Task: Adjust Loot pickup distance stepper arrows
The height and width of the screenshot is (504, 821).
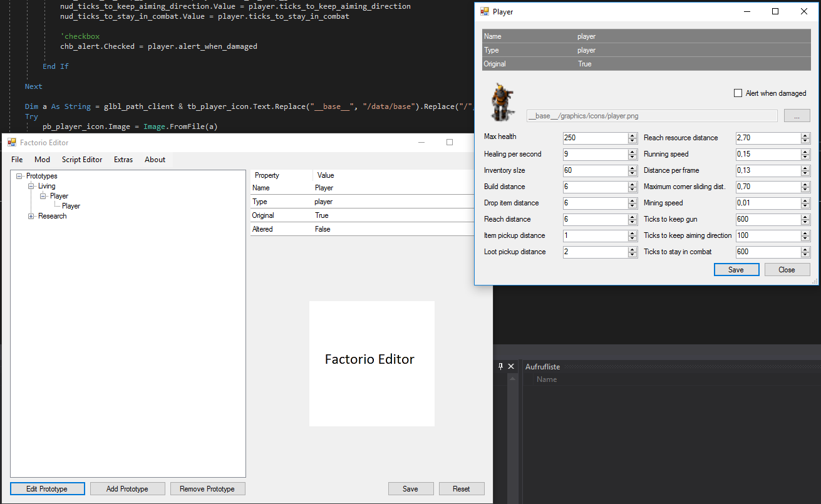Action: point(633,252)
